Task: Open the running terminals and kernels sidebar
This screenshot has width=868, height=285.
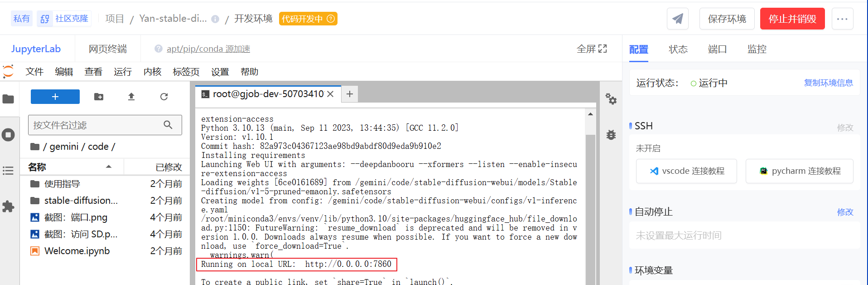Action: 8,135
